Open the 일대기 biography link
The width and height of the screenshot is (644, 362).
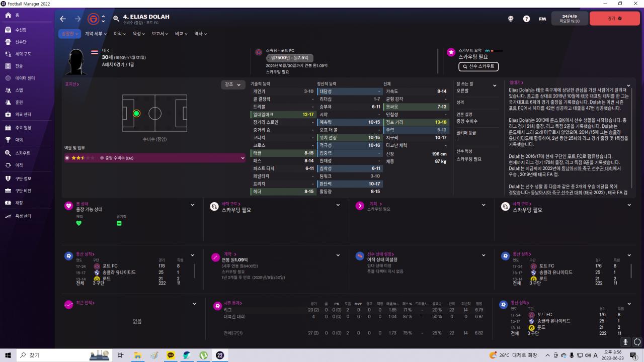[x=516, y=83]
